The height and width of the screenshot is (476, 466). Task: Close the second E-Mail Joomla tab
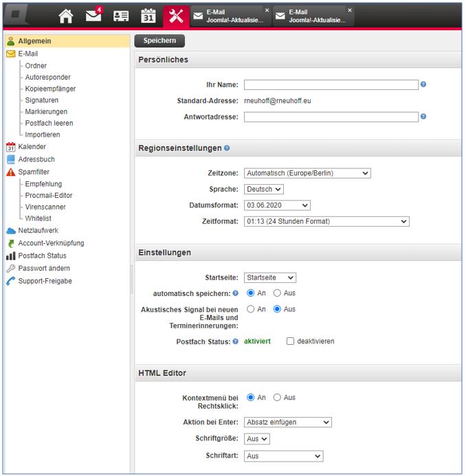point(349,10)
